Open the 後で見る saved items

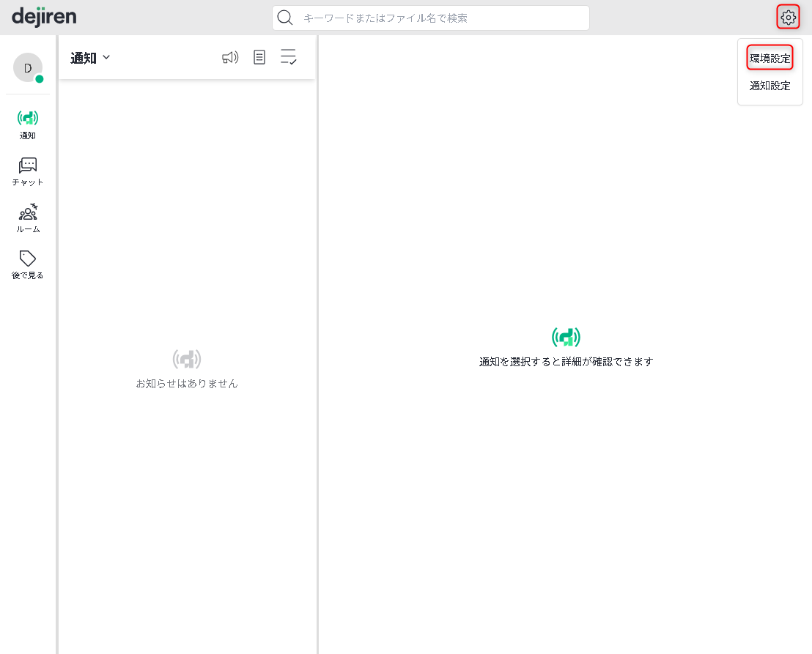28,264
